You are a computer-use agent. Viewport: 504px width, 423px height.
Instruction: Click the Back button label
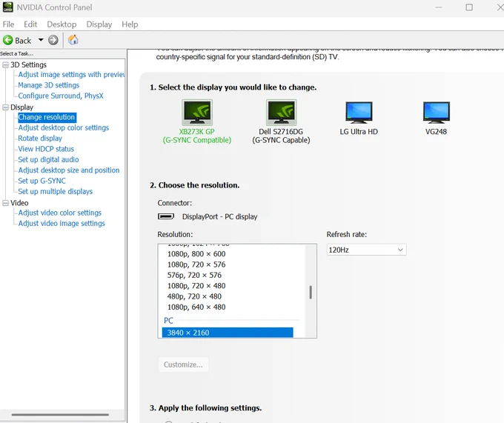[x=23, y=41]
